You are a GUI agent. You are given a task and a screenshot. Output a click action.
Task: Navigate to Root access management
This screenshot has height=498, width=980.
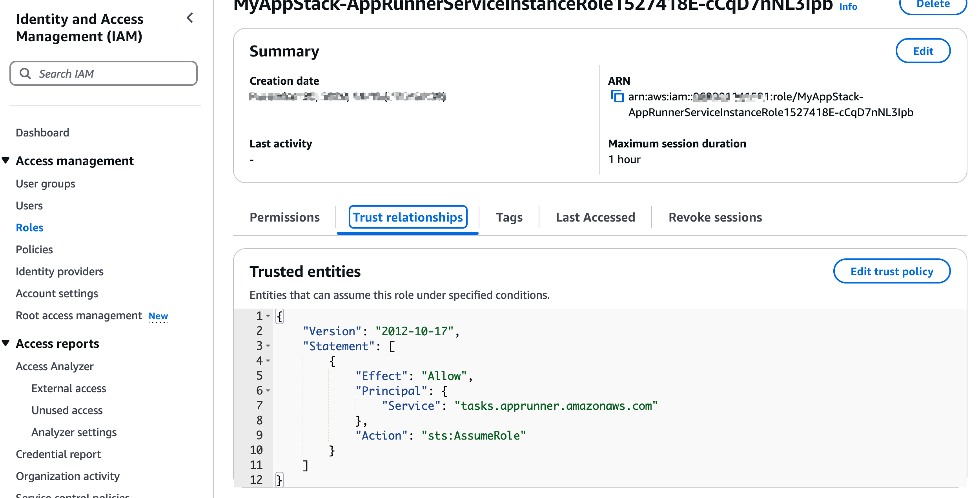pos(79,316)
